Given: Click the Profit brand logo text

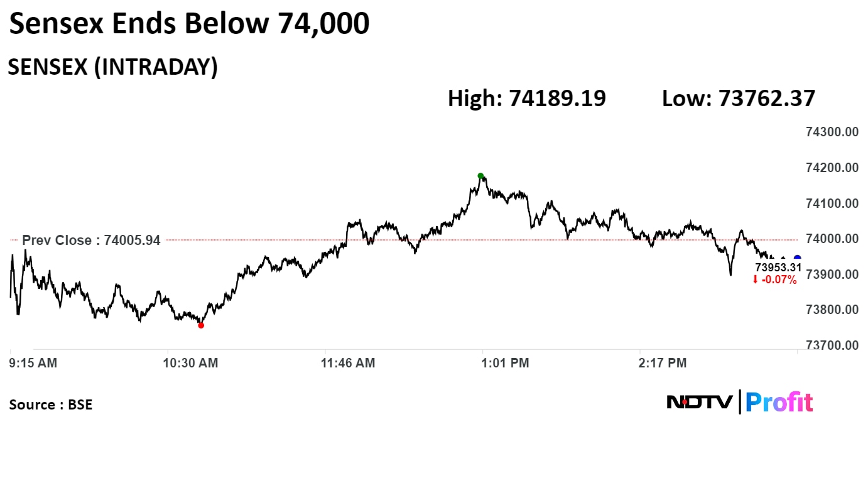Looking at the screenshot, I should pyautogui.click(x=779, y=402).
